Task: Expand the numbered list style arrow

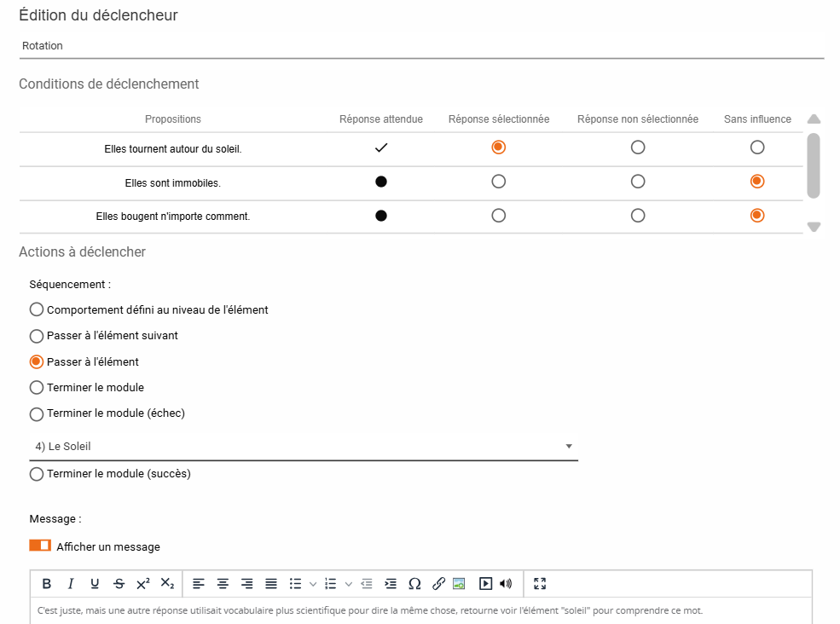Action: 349,584
